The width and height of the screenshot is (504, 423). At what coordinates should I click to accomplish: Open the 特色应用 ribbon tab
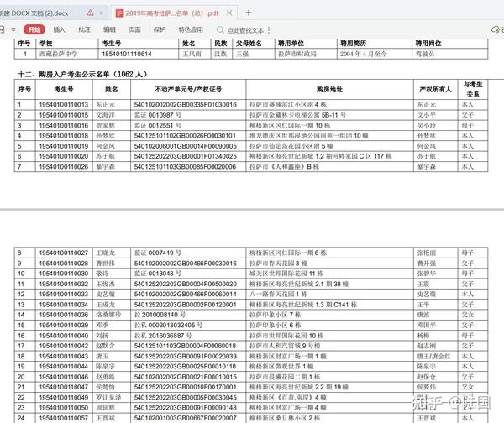(x=191, y=29)
